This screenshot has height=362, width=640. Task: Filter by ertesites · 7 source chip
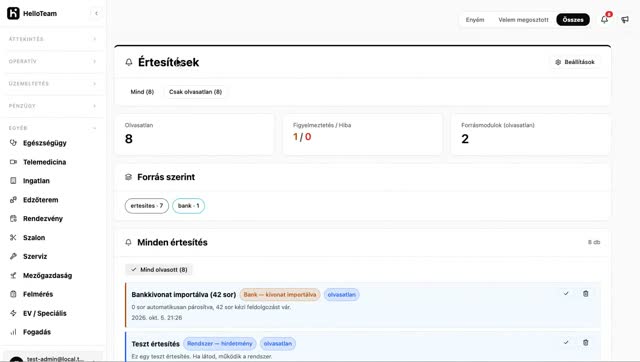tap(147, 206)
